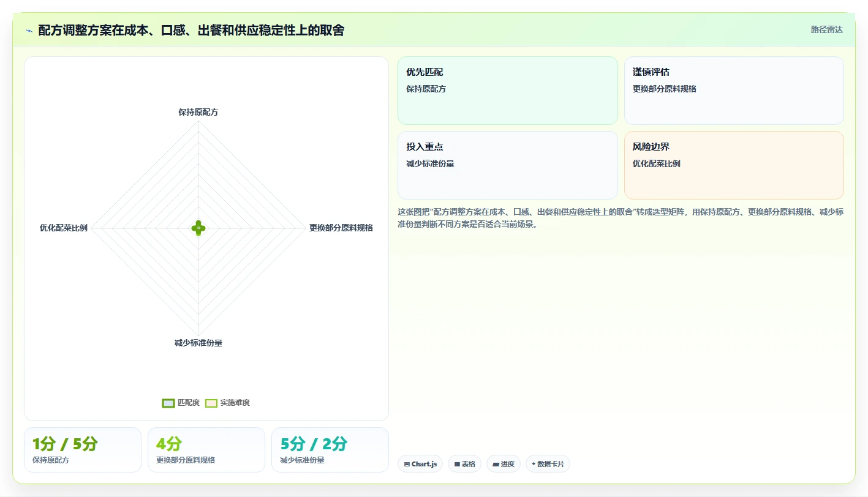Click the 5分 / 2分 stat card
Viewport: 868px width, 497px height.
330,450
